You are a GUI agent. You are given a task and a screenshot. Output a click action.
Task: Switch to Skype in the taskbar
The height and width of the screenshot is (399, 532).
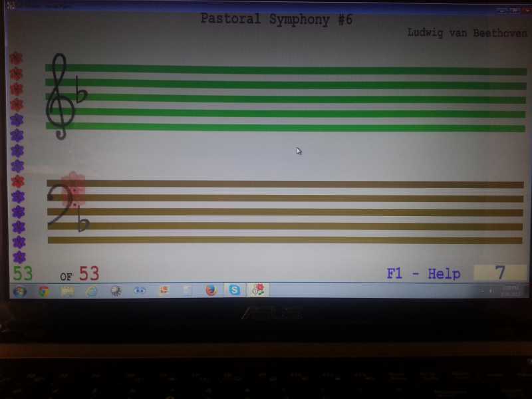click(x=235, y=290)
